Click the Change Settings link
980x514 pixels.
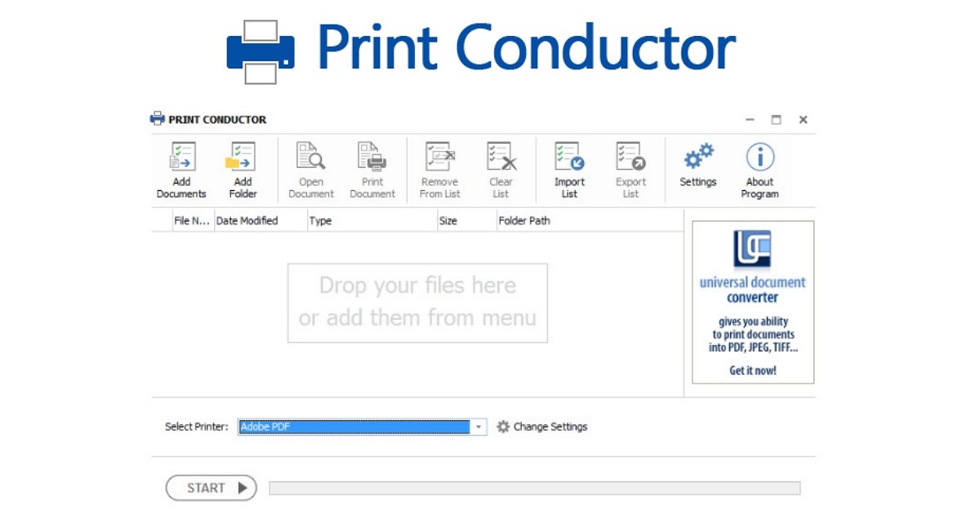[550, 427]
